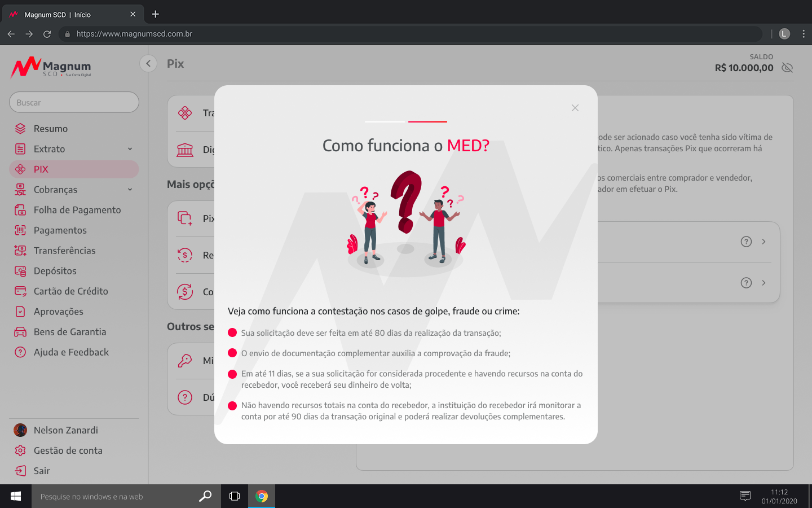Click the modal title Como funciona o MED?
This screenshot has width=812, height=508.
point(406,146)
